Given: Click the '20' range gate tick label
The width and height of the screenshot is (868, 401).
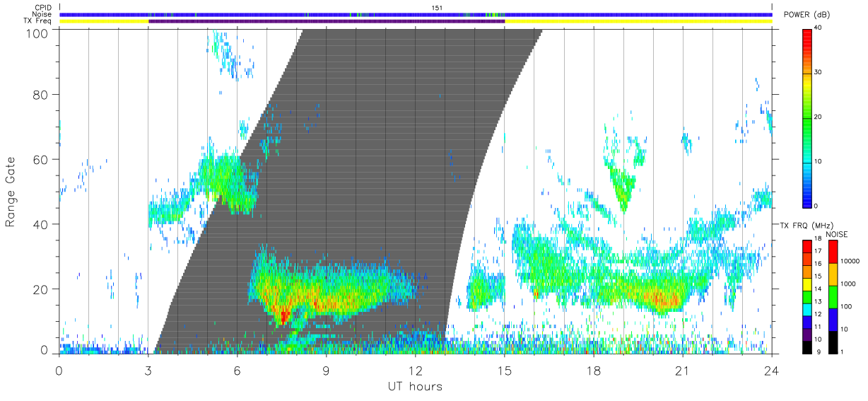Looking at the screenshot, I should [42, 289].
